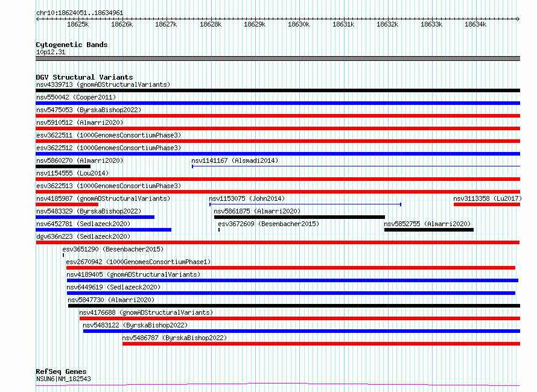Select nsv5483122 ByrskaBishop2022 label
537x392 pixels.
135,325
